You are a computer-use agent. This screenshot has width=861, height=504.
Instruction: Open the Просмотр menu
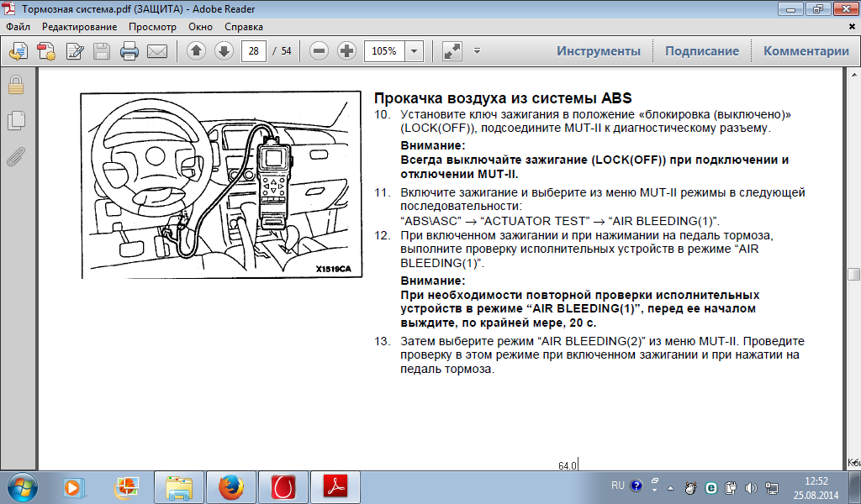click(152, 26)
